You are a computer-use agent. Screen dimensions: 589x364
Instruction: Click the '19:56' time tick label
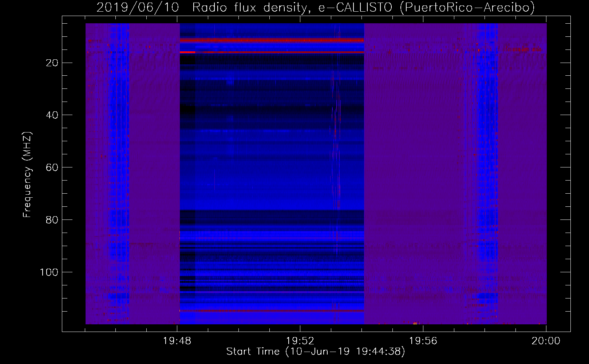pos(423,341)
